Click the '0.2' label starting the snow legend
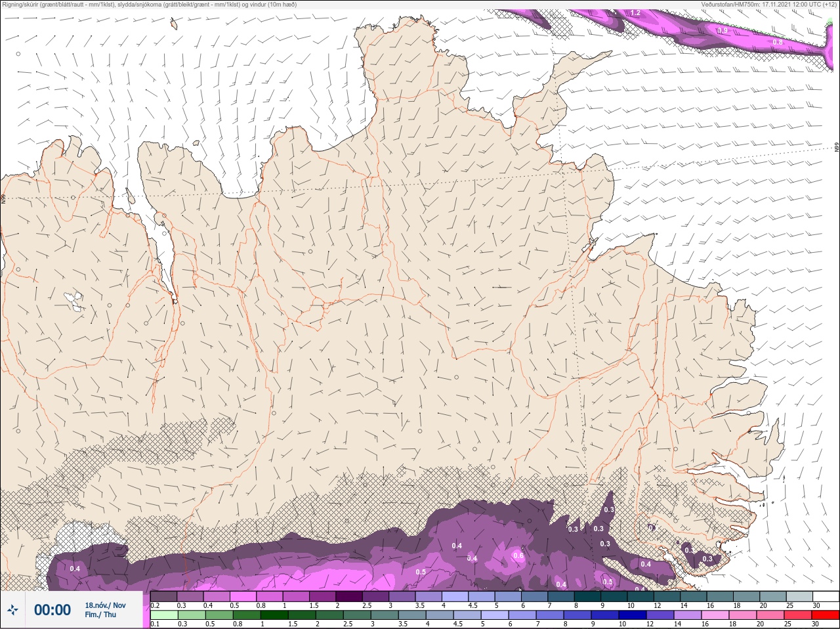Viewport: 840px width, 629px height. coord(155,605)
